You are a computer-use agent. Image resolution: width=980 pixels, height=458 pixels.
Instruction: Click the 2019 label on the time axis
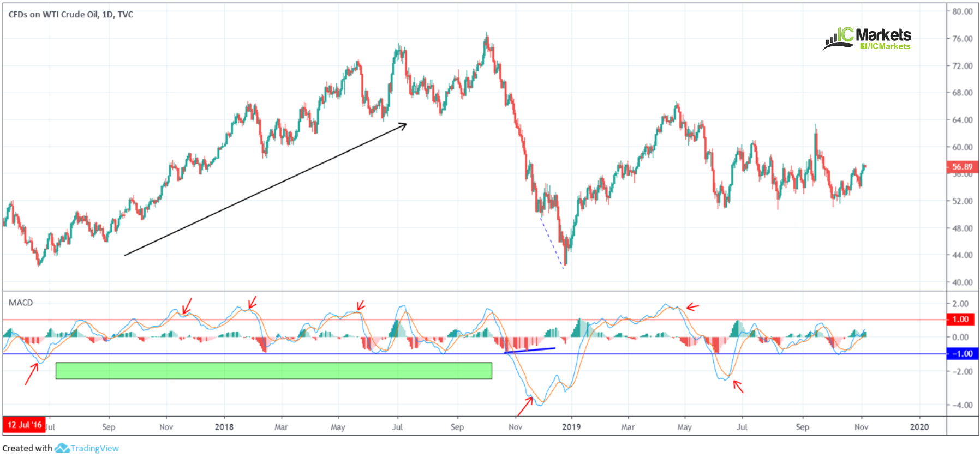point(571,427)
